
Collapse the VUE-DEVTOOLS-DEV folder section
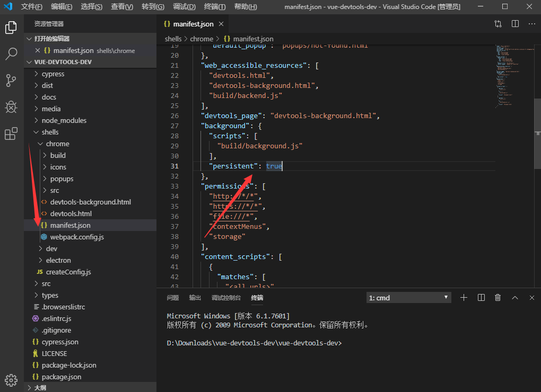[x=63, y=62]
